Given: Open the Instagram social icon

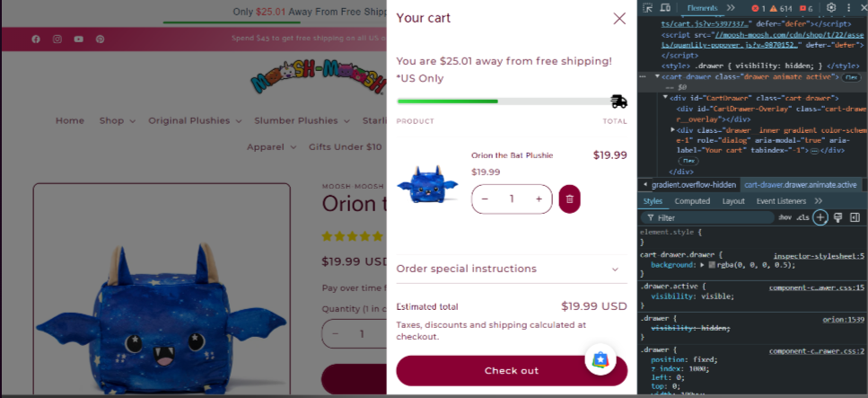Looking at the screenshot, I should click(x=57, y=39).
